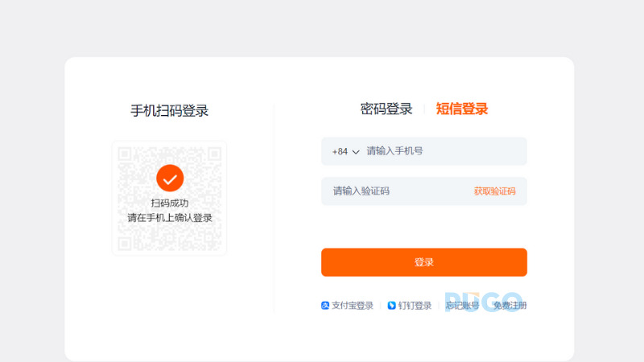Focus the 请输入手机号 phone number field
Screen dimensions: 644x362
click(443, 151)
